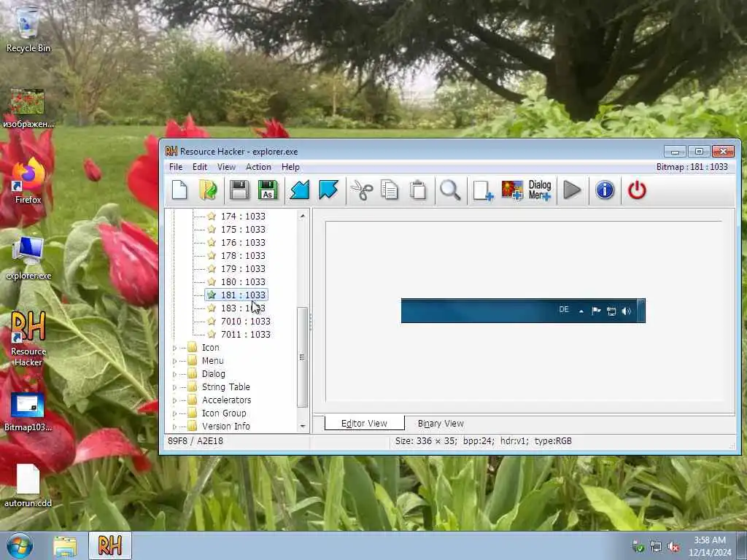Click the network tray icon
Viewport: 747px width, 560px height.
656,547
